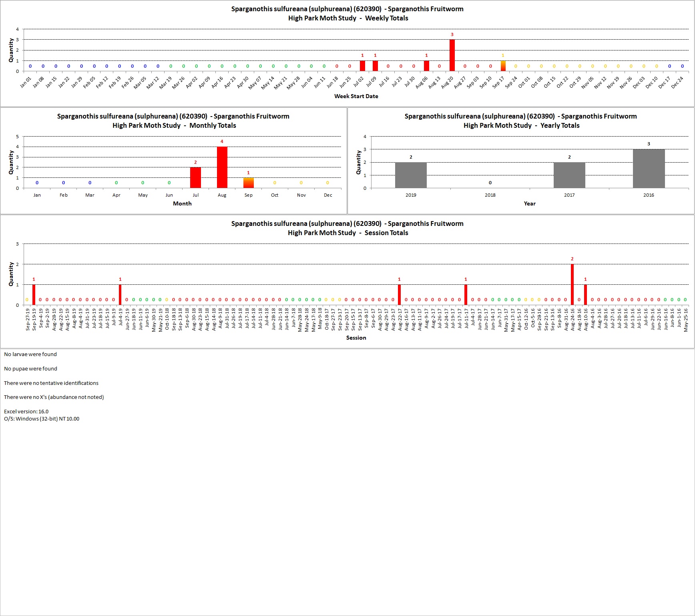Select the data label '4' above Aug
Viewport: 695px width, 616px height.
(222, 142)
